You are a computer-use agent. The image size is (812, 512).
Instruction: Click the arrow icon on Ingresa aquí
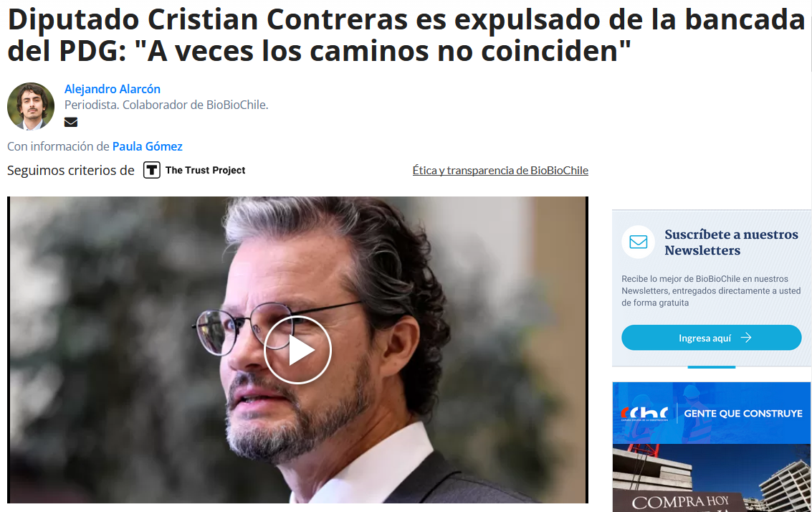pyautogui.click(x=746, y=338)
